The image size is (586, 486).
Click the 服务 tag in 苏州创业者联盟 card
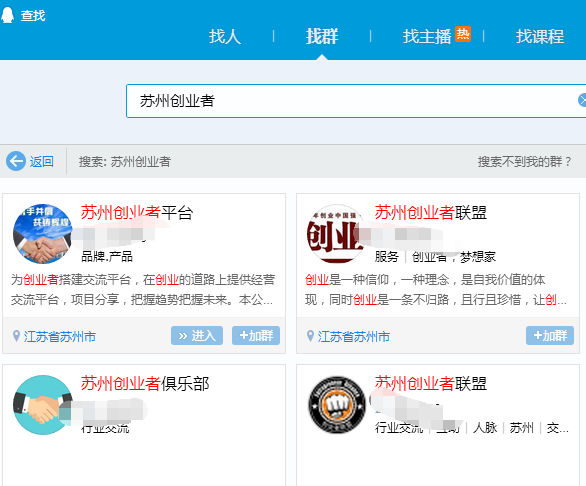tap(387, 256)
